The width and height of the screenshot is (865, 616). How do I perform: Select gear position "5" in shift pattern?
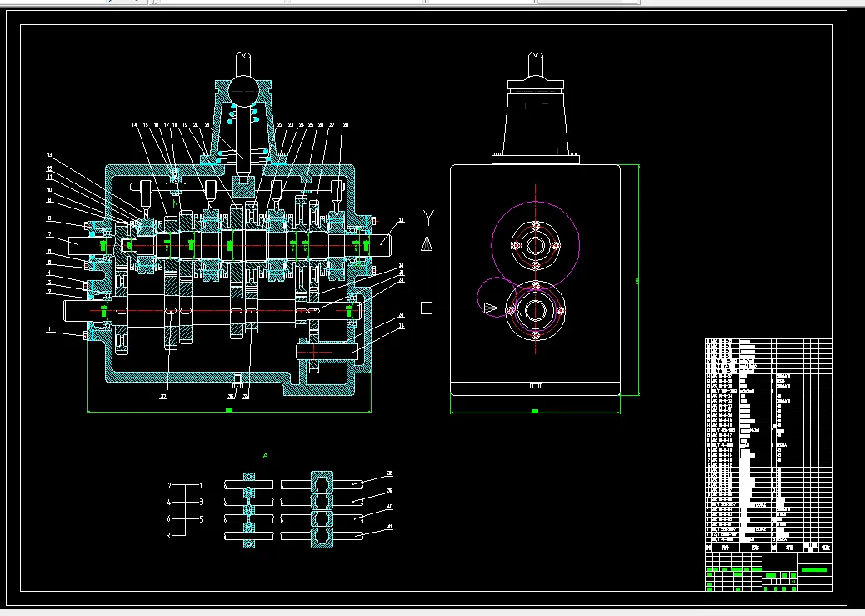tap(201, 518)
